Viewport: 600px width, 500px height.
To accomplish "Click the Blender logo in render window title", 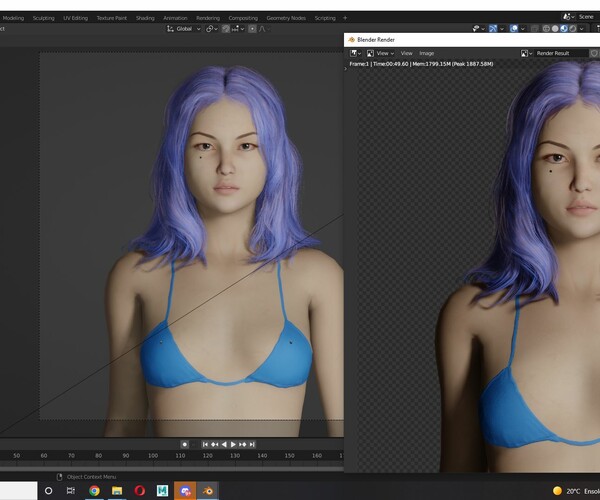I will [351, 39].
